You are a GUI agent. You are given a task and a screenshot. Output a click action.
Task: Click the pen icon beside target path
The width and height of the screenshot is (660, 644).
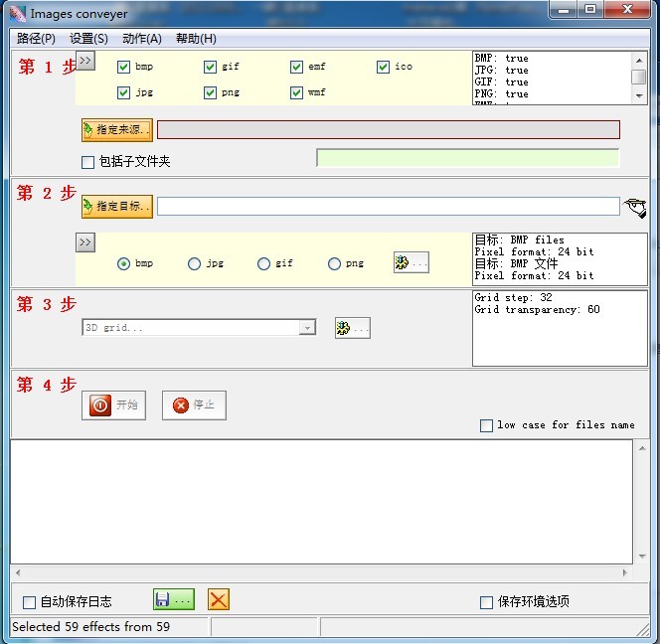(x=635, y=207)
